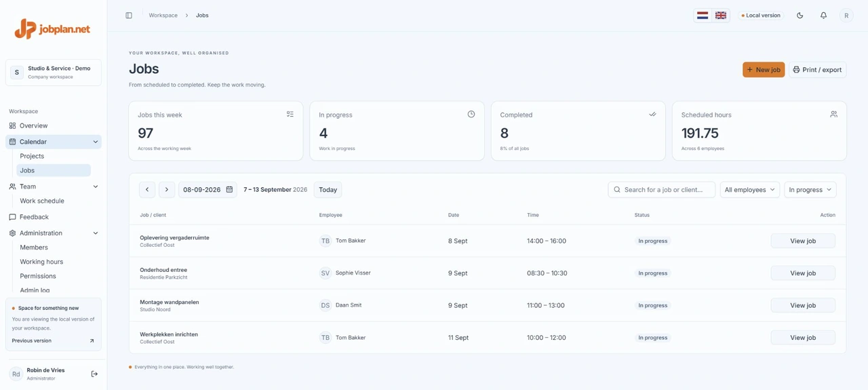Image resolution: width=868 pixels, height=390 pixels.
Task: Click the Employee column header
Action: 330,215
